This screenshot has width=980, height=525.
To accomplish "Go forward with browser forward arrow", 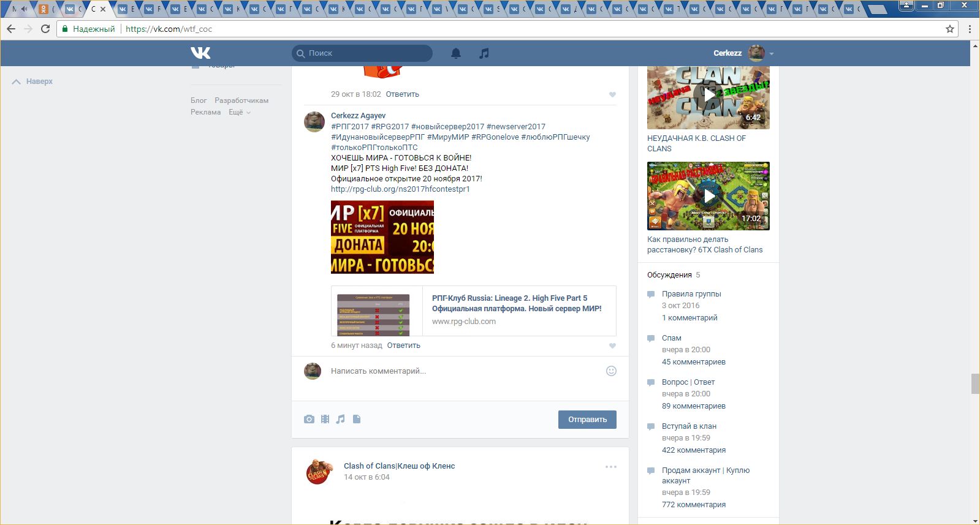I will (28, 29).
